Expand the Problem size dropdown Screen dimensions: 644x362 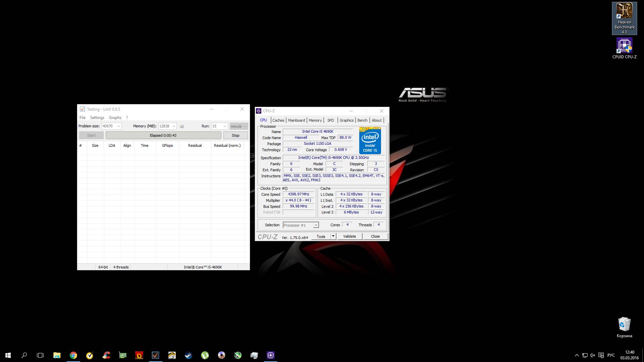[118, 126]
